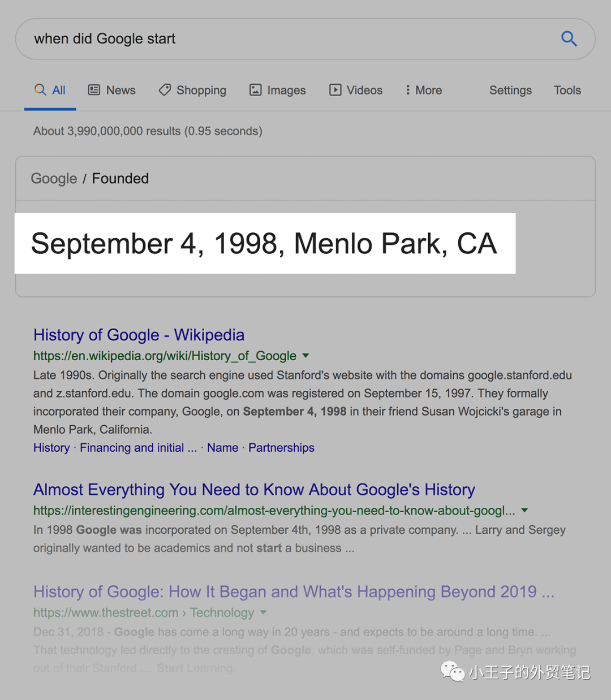Click the snippet about Larry and Sergey
Screen dimensions: 611x700
(299, 539)
